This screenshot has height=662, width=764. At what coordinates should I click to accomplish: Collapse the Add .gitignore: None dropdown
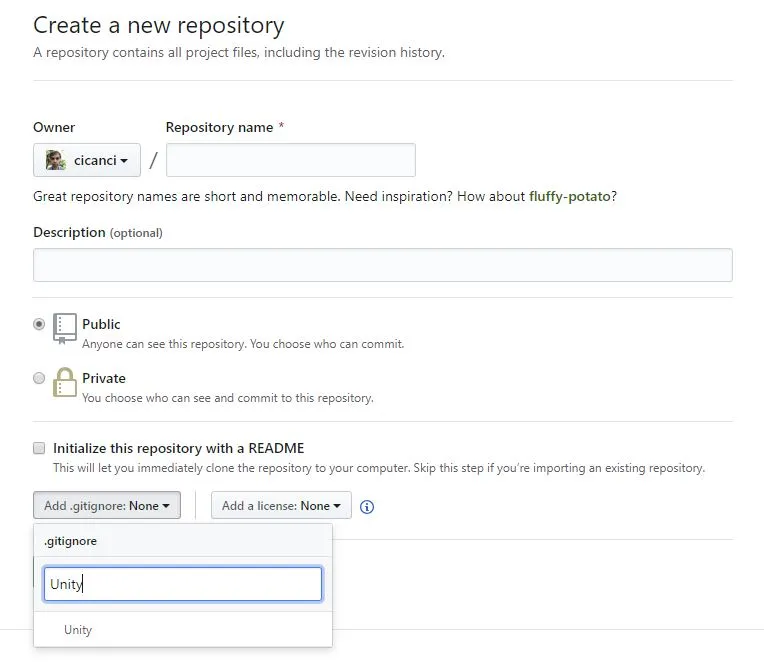click(x=107, y=505)
